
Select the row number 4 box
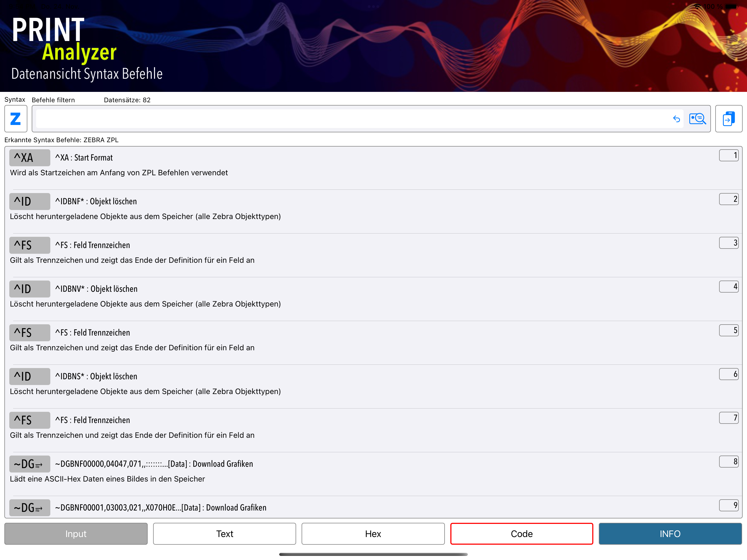tap(728, 286)
